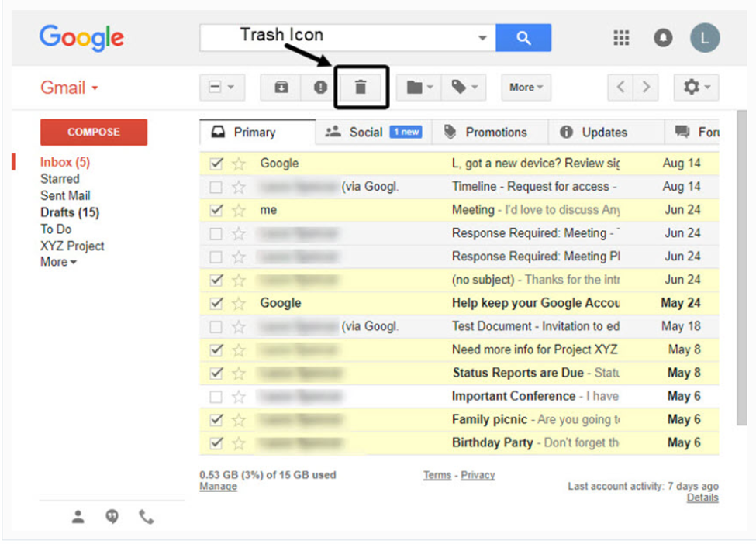
Task: Open the Sent Mail folder
Action: coord(65,195)
